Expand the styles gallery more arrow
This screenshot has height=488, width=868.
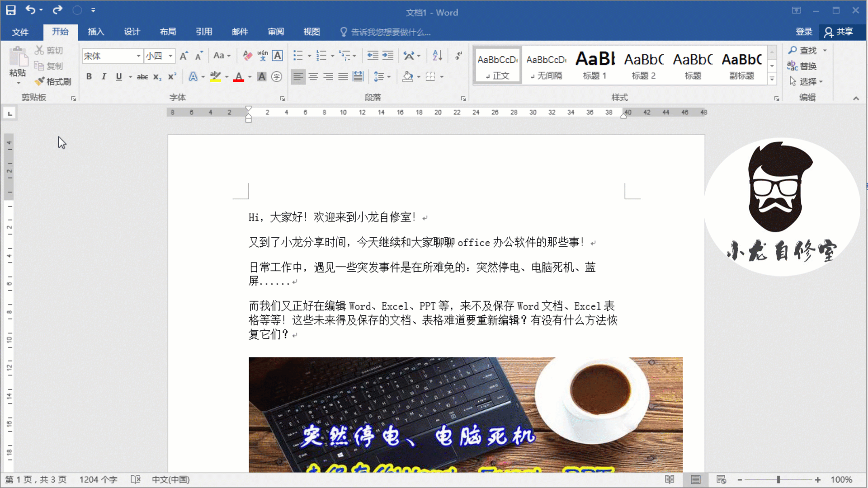[772, 79]
